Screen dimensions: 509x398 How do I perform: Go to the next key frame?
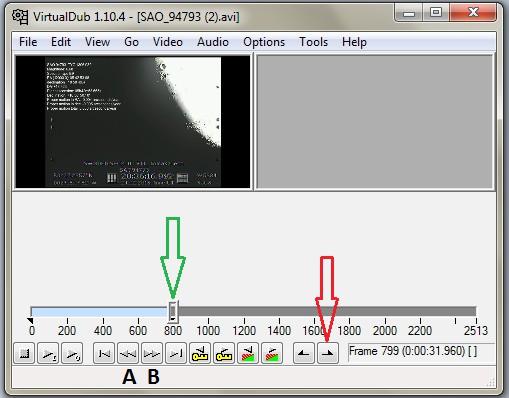(224, 353)
